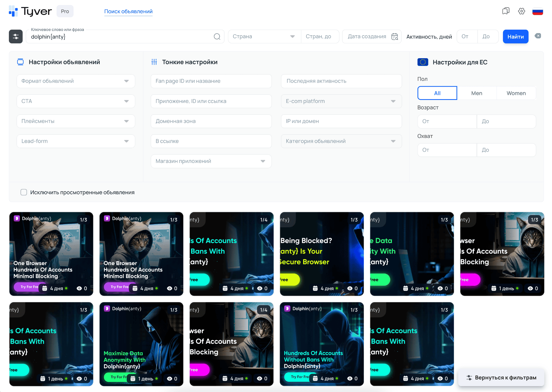The height and width of the screenshot is (392, 552).
Task: Click the 'Охват' 'До' reach field
Action: coord(506,150)
